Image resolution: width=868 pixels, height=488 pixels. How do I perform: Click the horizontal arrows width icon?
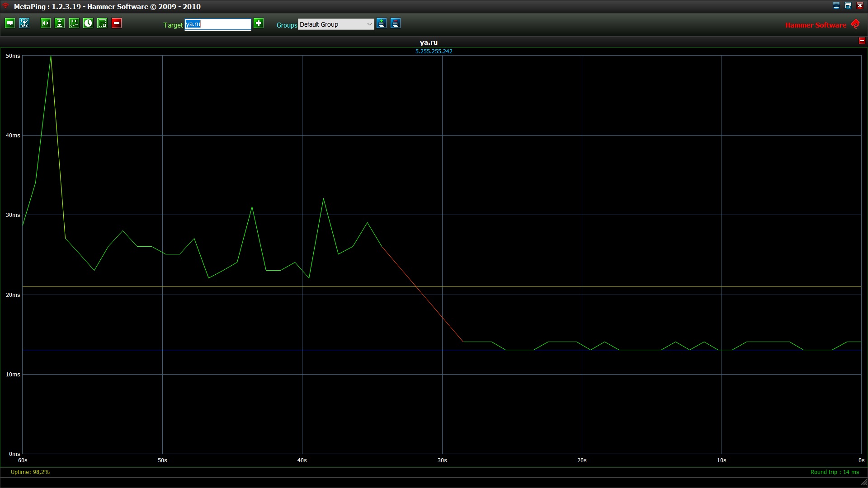pos(45,23)
